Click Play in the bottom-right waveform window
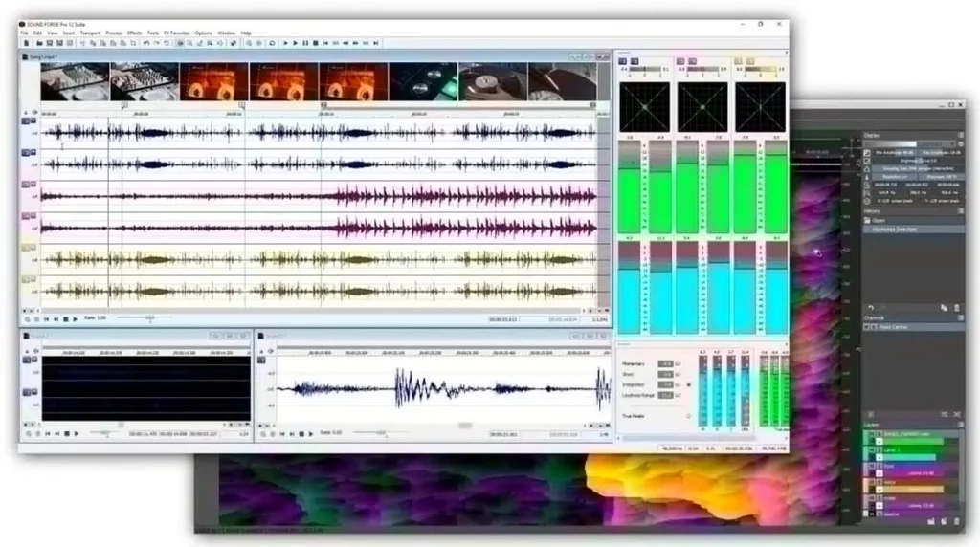Image resolution: width=980 pixels, height=547 pixels. coord(311,433)
